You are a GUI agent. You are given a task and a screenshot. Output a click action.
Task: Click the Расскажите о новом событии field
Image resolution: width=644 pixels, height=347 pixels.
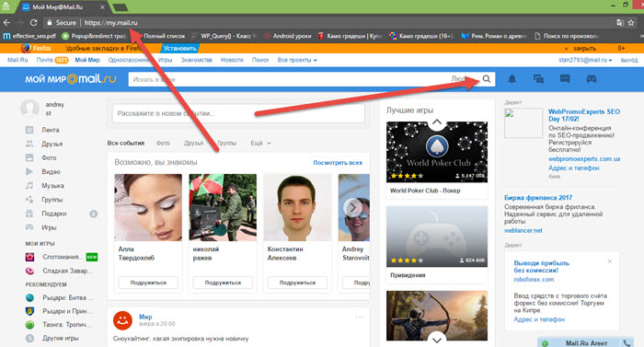pos(238,113)
